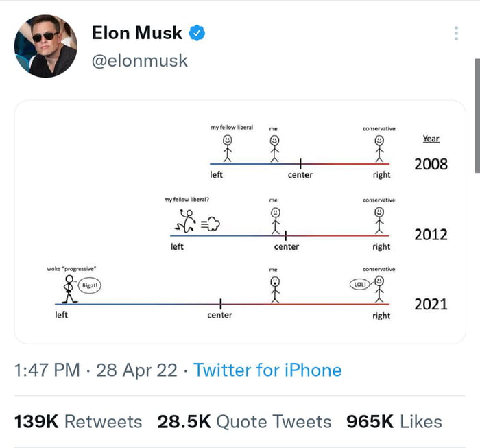Click the underlined "Year" heading in the image
480x448 pixels.
[431, 139]
